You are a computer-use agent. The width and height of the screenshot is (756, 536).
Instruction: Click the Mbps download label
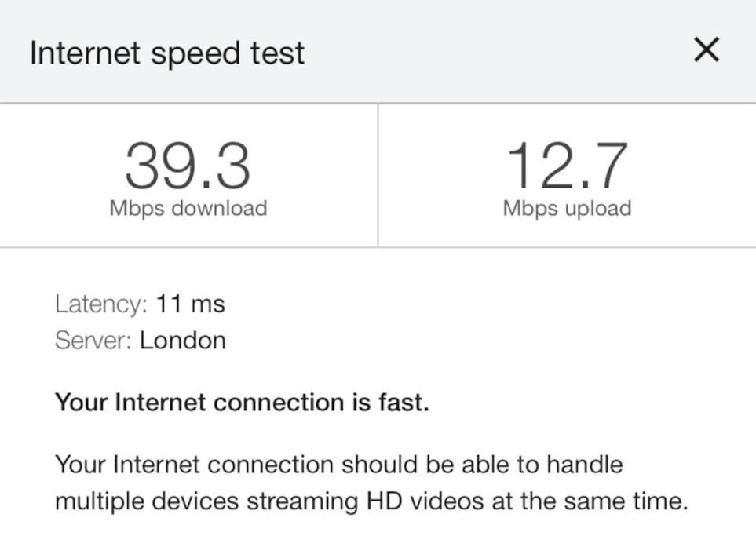point(188,209)
